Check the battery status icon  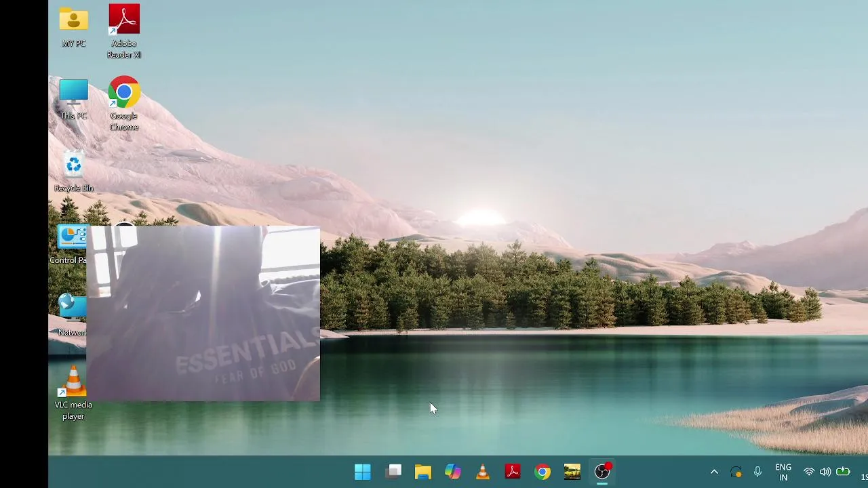(x=843, y=472)
